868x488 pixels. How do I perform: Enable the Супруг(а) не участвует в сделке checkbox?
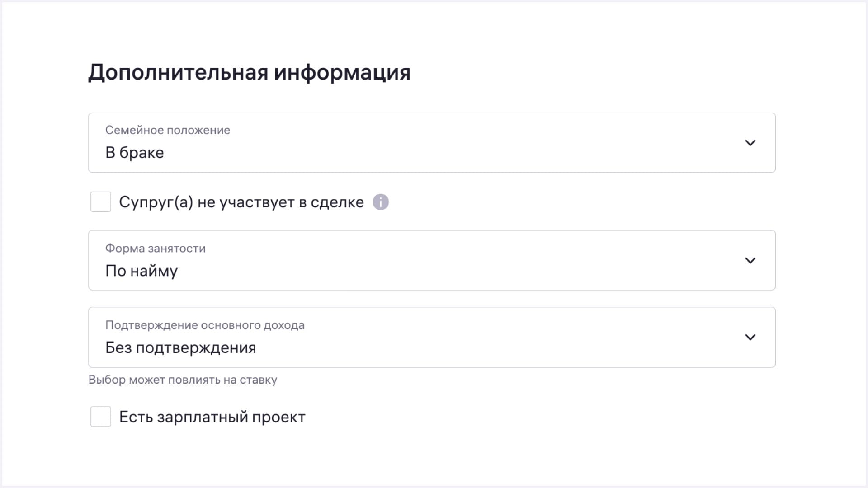pos(100,202)
